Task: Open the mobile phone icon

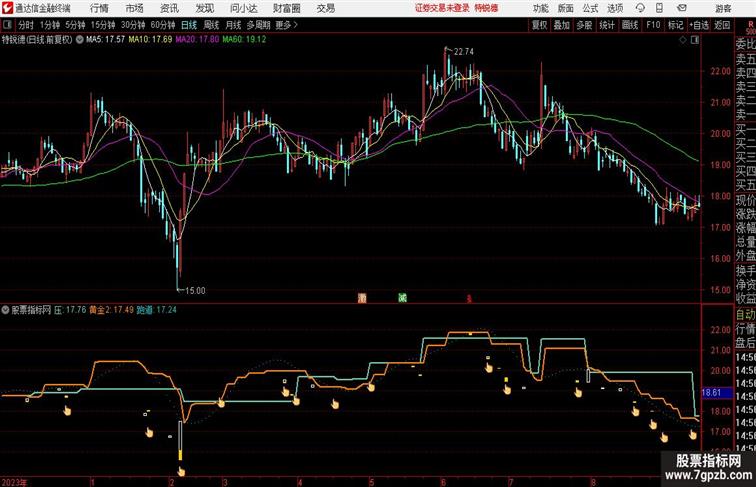Action: [x=659, y=8]
